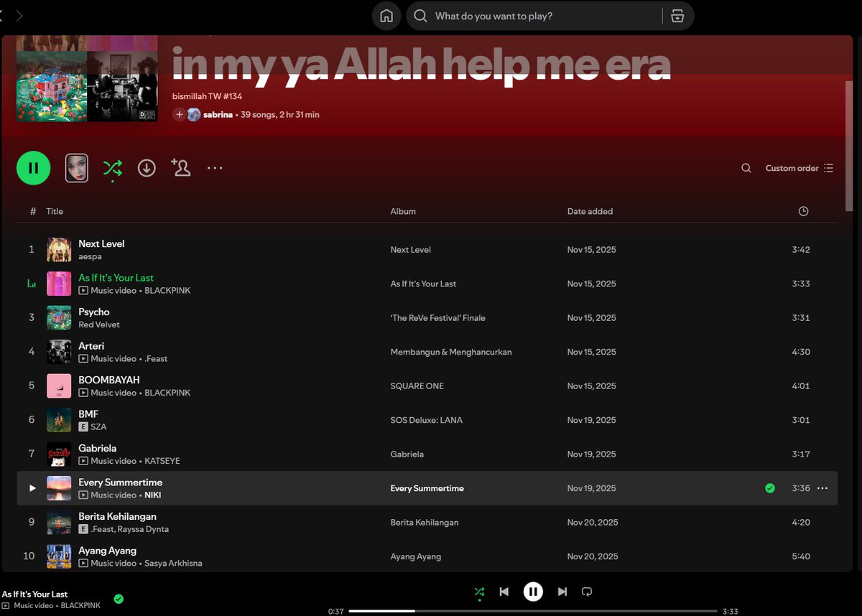Select the Arteri track

[x=91, y=346]
